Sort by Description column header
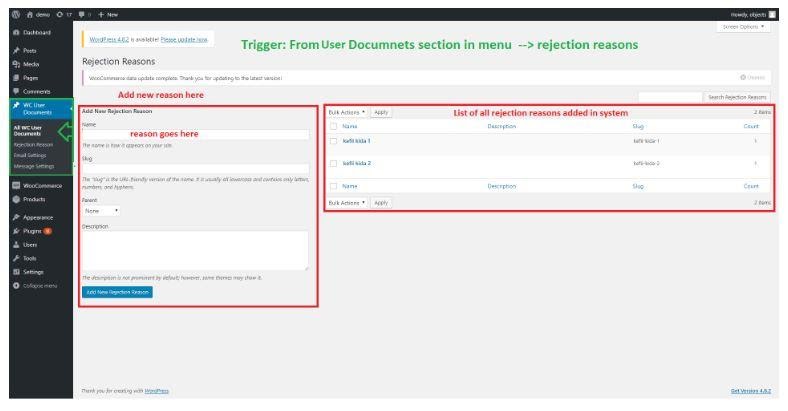The width and height of the screenshot is (788, 411). click(x=502, y=127)
